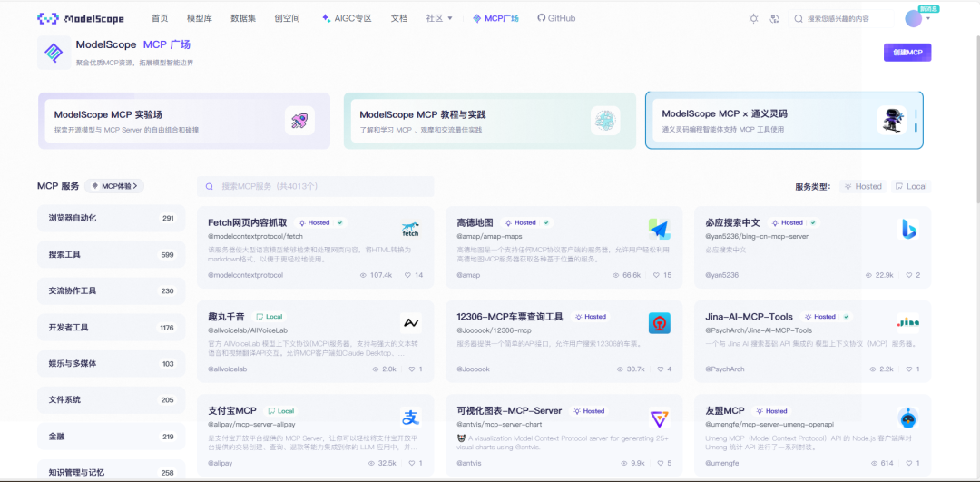Expand the 社区 dropdown menu
This screenshot has height=482, width=980.
click(x=439, y=19)
